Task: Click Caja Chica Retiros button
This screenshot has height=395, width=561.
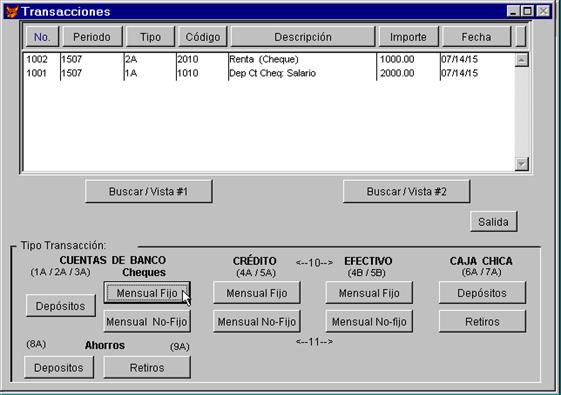Action: point(482,322)
